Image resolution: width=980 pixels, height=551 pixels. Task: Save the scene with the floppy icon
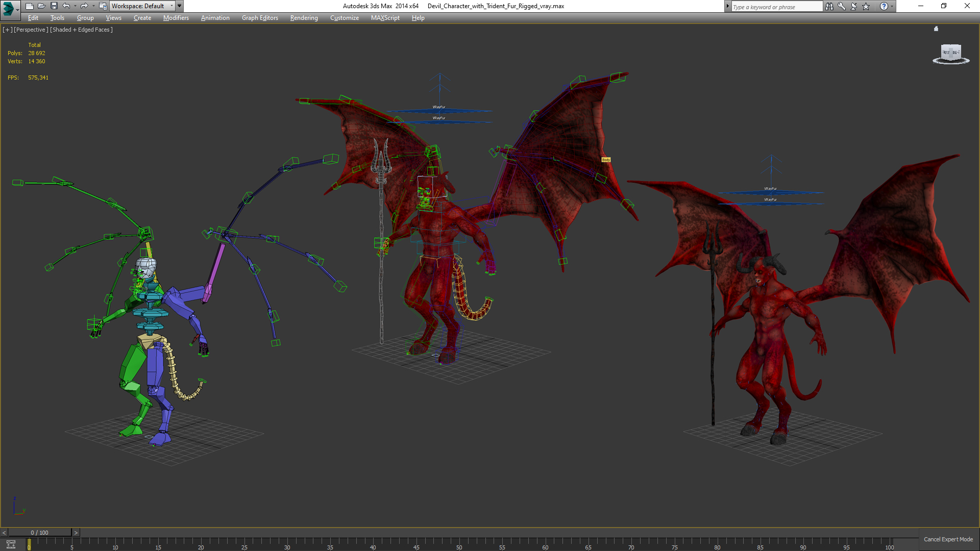point(54,6)
